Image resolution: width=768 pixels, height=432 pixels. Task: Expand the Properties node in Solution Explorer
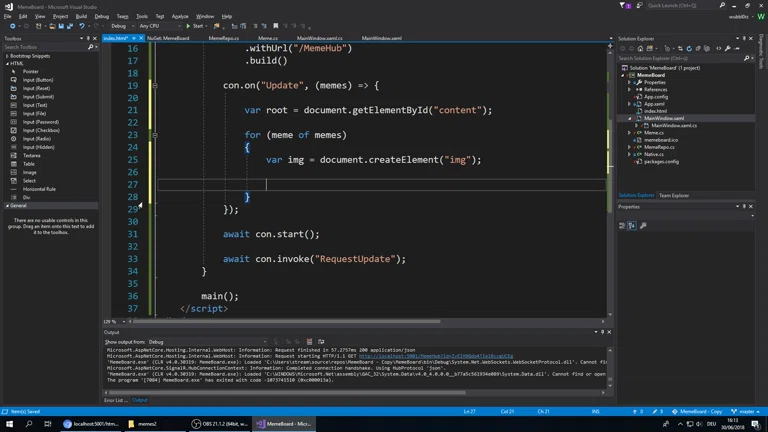(x=629, y=82)
